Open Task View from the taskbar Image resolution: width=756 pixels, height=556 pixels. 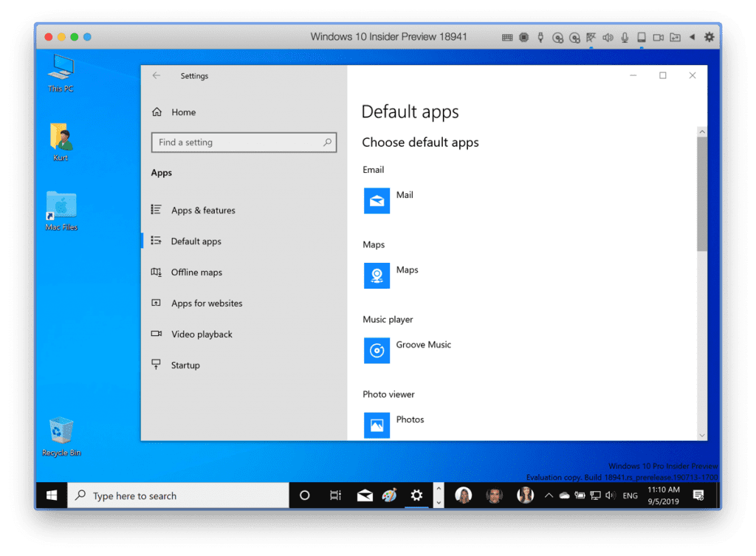pos(334,495)
